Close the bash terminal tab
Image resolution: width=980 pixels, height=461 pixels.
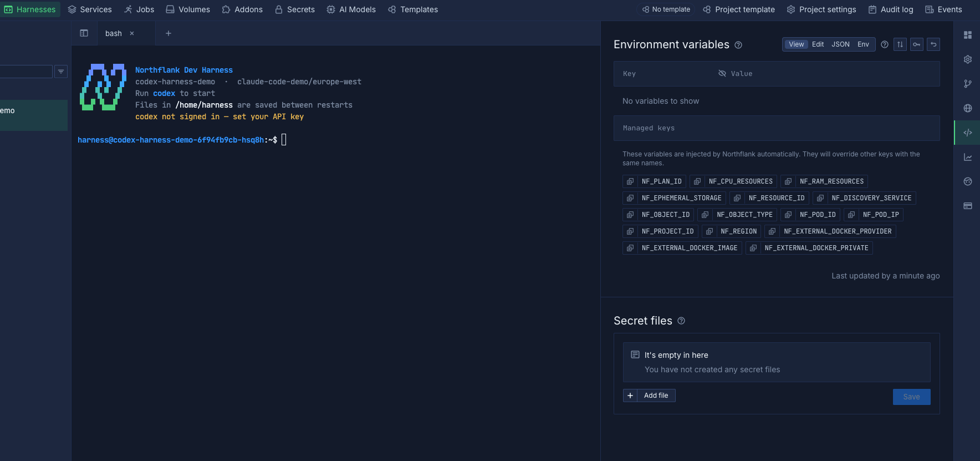(132, 33)
